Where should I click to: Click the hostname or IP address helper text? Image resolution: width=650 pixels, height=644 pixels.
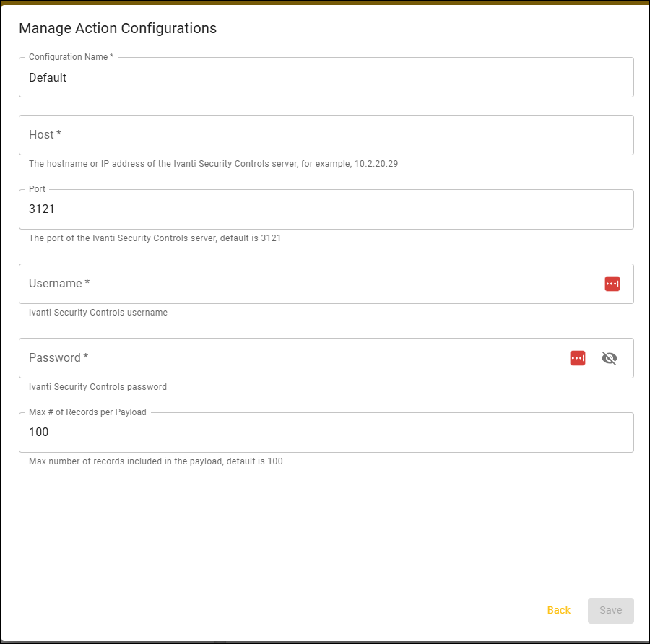(213, 164)
